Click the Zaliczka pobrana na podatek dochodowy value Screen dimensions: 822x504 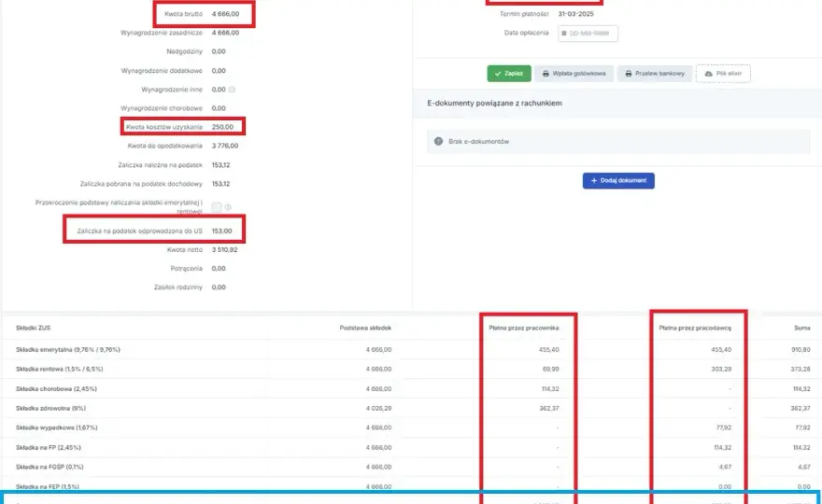coord(220,184)
